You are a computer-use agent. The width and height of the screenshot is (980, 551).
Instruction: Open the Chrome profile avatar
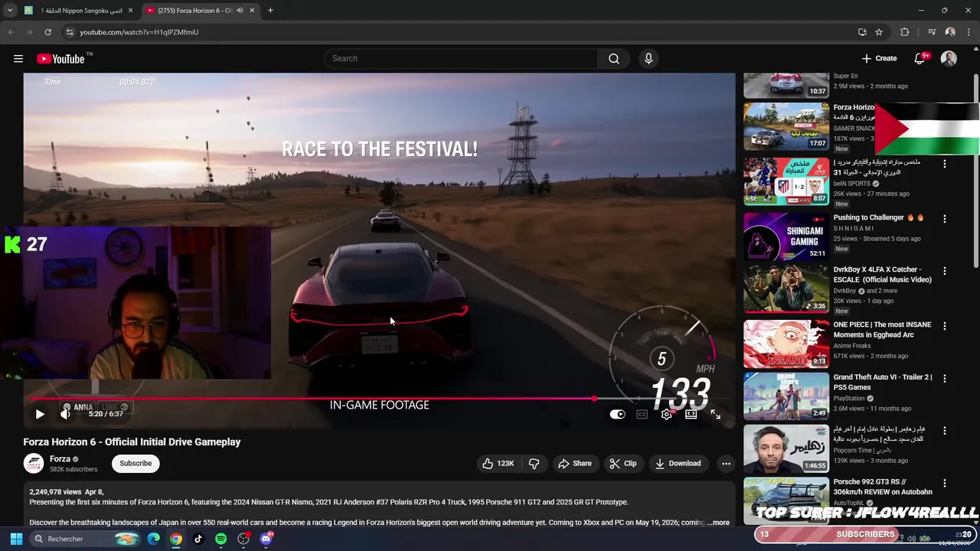click(x=950, y=32)
